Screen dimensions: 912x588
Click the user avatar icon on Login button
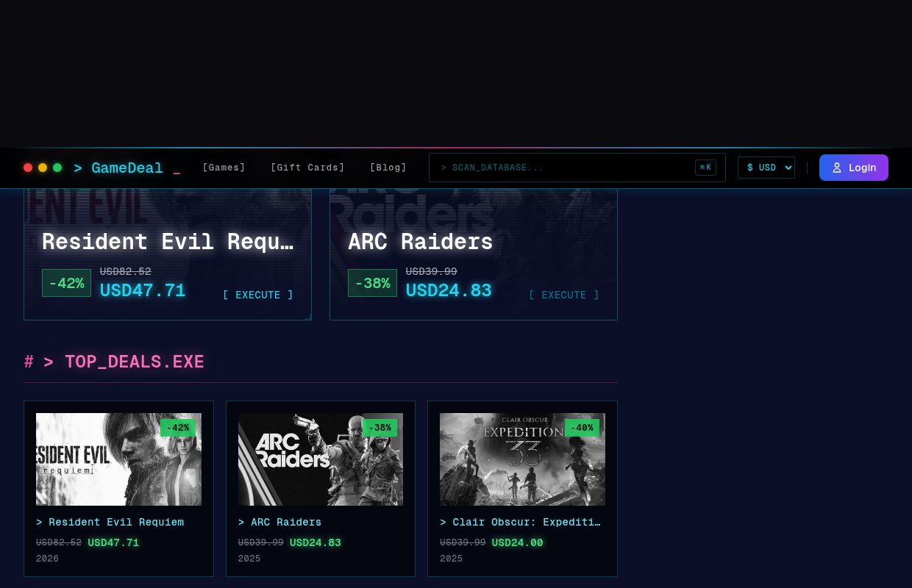pos(837,168)
